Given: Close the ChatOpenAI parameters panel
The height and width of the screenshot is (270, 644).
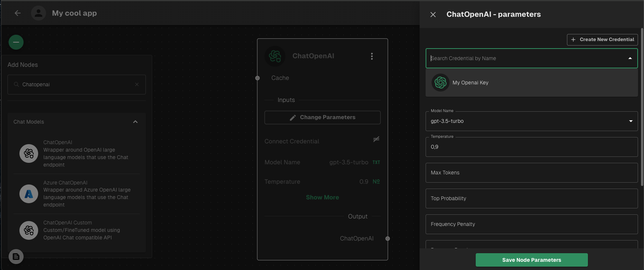Looking at the screenshot, I should (433, 15).
